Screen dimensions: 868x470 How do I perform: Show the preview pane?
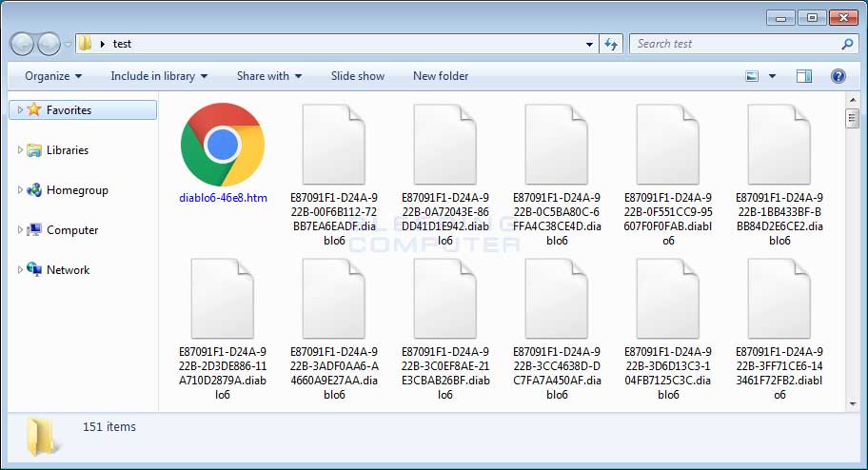804,76
